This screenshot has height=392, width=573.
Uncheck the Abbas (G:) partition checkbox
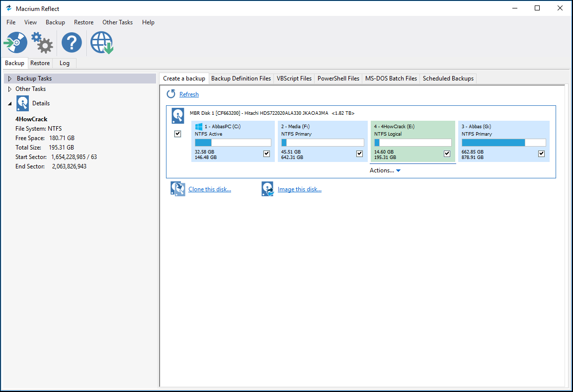[541, 154]
